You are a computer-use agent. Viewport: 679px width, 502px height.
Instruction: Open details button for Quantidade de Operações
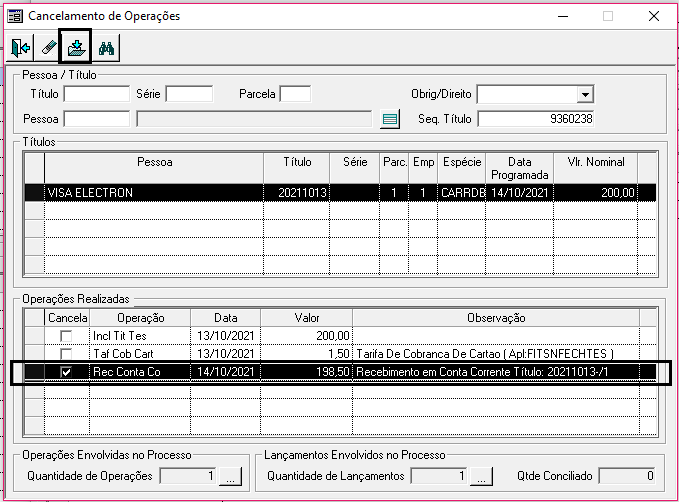point(230,476)
